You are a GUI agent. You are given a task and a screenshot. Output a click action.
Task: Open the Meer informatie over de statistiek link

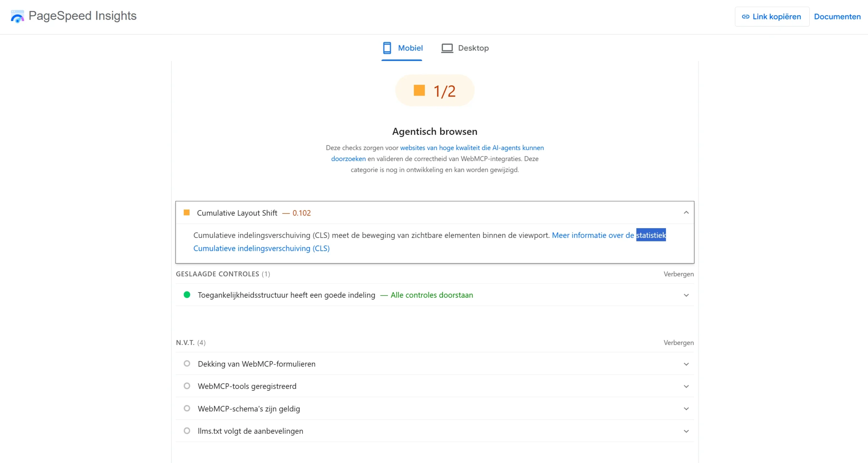click(609, 235)
